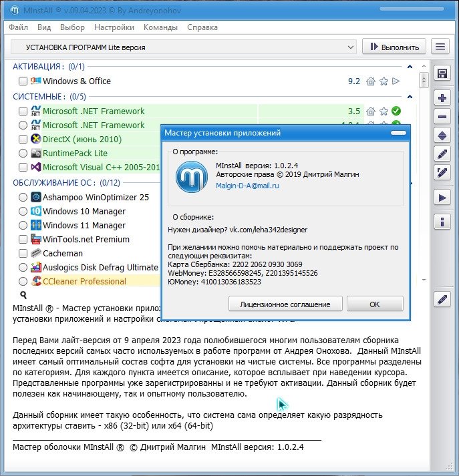Click the hamburger menu button near Выполнить
This screenshot has width=459, height=476.
pyautogui.click(x=440, y=47)
